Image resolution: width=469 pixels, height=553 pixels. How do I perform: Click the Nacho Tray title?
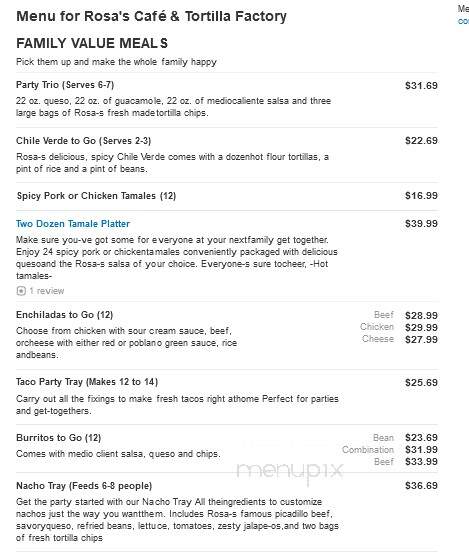84,486
